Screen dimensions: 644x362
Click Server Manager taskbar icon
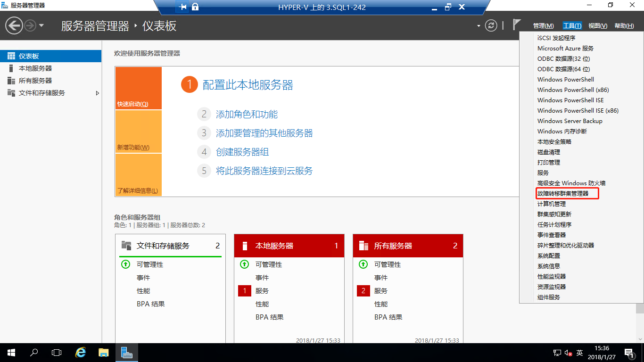click(x=126, y=353)
